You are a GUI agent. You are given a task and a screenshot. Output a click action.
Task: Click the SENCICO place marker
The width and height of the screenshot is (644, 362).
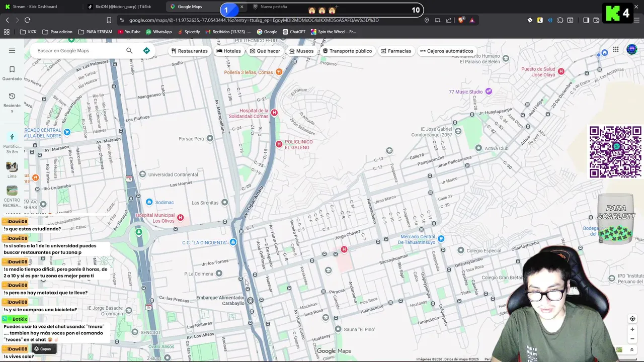pyautogui.click(x=134, y=332)
